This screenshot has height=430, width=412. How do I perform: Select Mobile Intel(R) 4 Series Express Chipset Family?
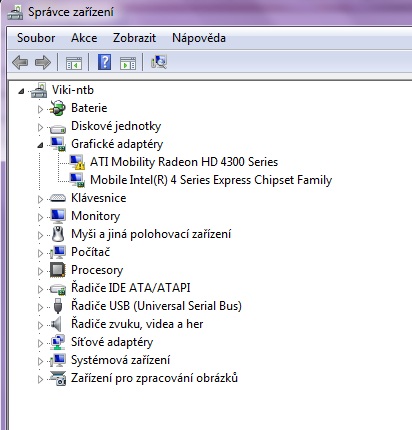[211, 180]
